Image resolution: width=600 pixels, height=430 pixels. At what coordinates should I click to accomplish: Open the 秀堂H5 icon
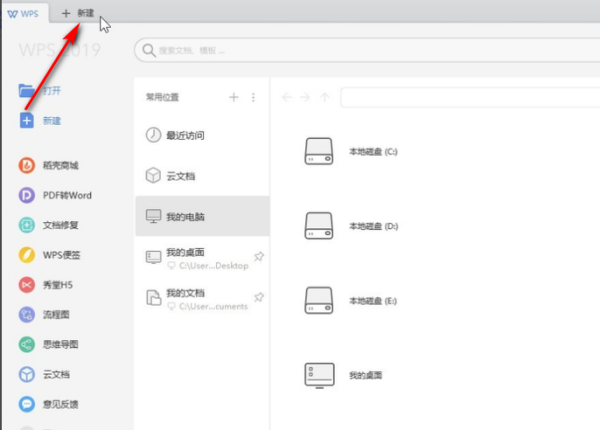[x=27, y=285]
